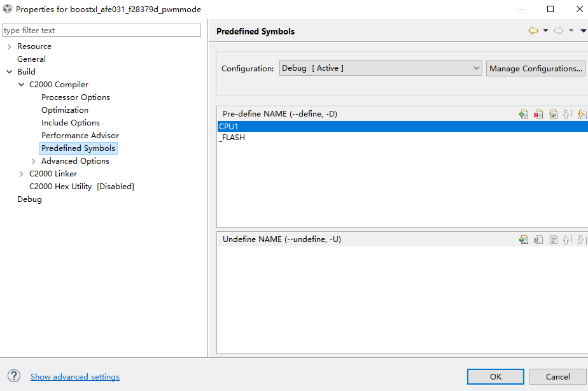Delete icon in Undefine NAME toolbar
The width and height of the screenshot is (588, 391).
tap(538, 239)
